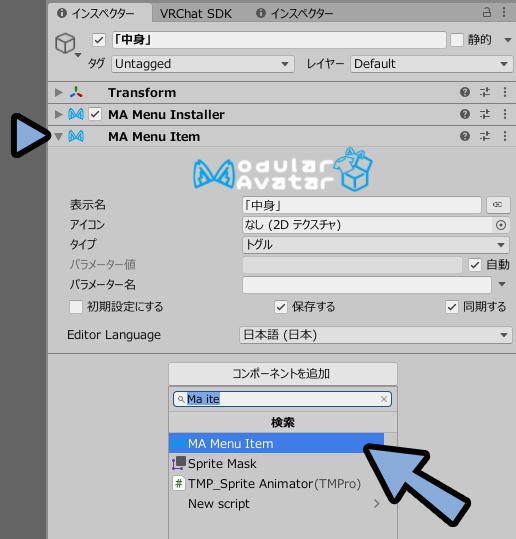This screenshot has width=516, height=539.
Task: Toggle the 静的 static checkbox
Action: tap(457, 40)
